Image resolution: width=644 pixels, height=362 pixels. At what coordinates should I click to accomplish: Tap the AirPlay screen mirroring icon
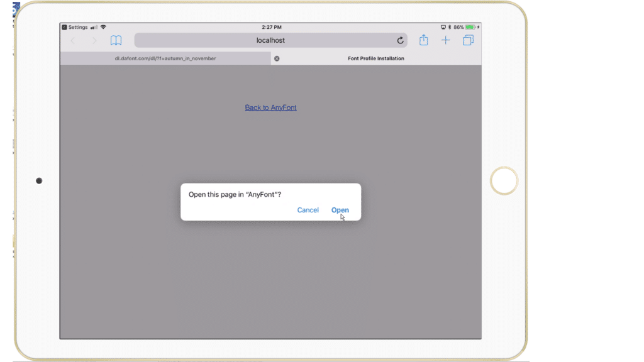(443, 27)
